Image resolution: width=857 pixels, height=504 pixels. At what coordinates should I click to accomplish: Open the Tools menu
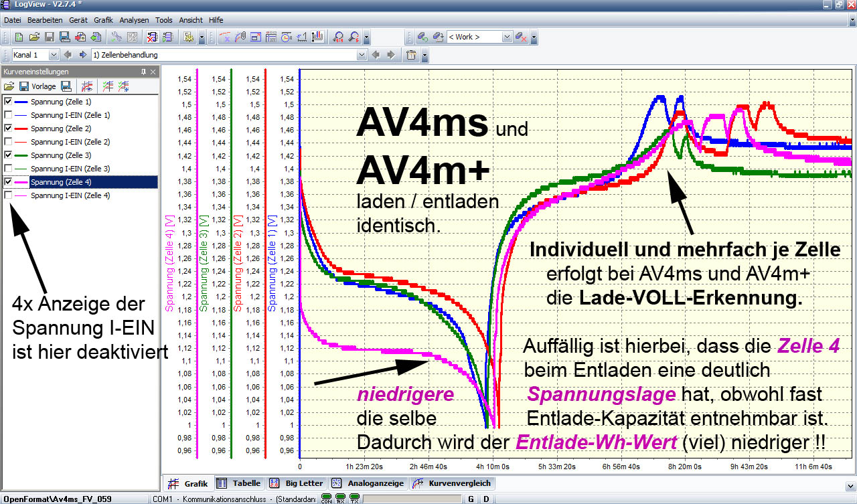click(x=163, y=20)
